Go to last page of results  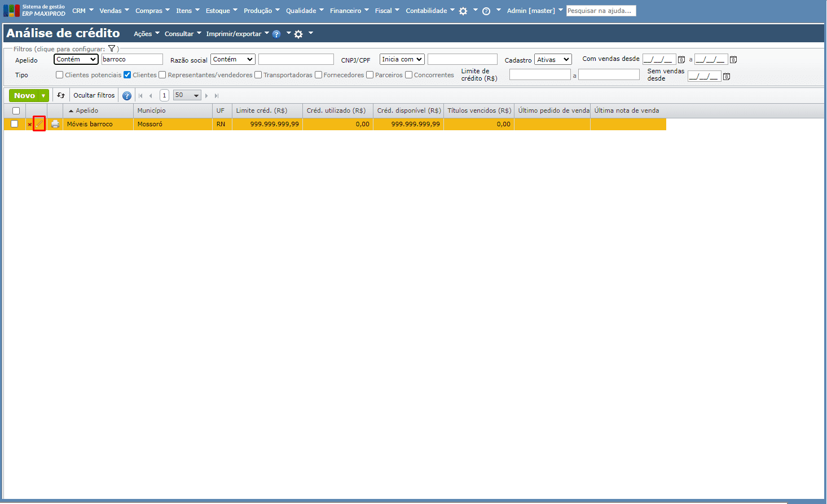[217, 96]
